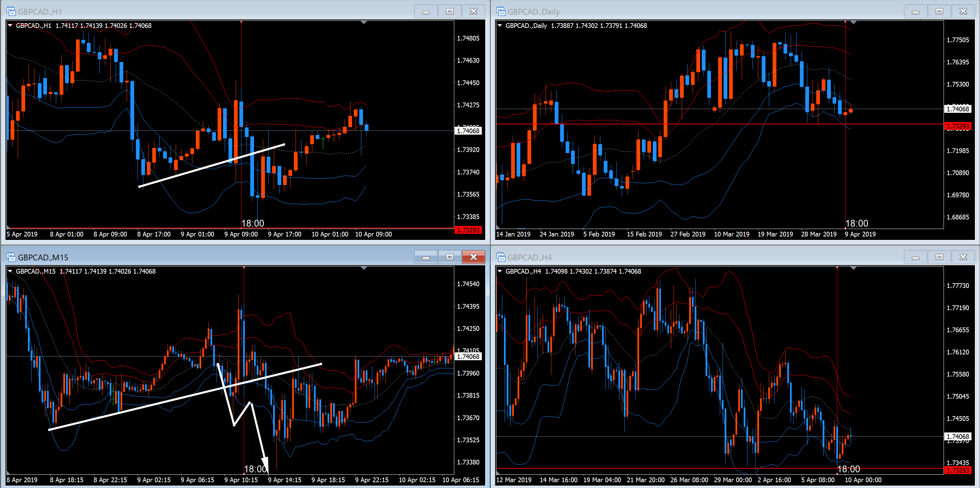Screen dimensions: 980x488
Task: Click the GBPCAD H4 window chart icon
Action: [501, 257]
